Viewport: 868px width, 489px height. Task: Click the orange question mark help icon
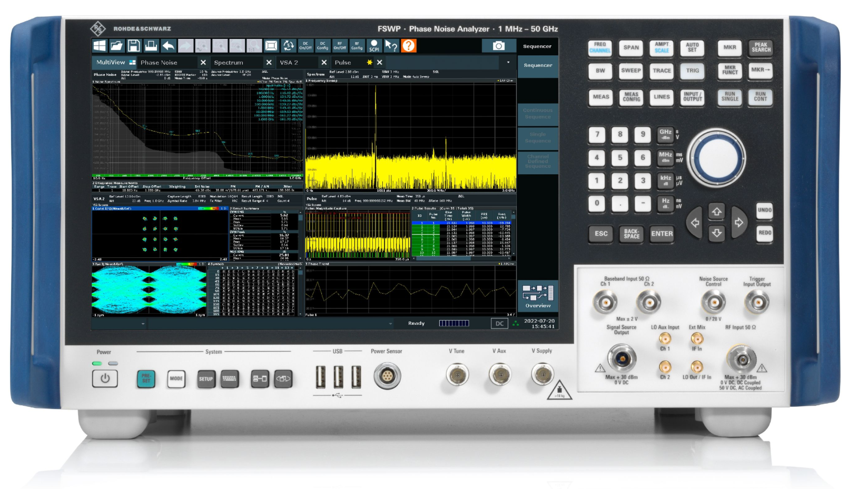point(409,46)
